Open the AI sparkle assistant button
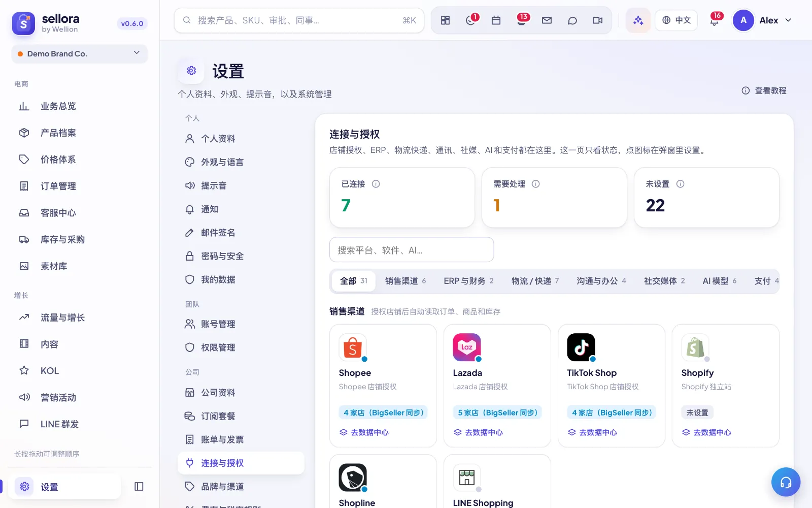The image size is (812, 508). coord(638,20)
